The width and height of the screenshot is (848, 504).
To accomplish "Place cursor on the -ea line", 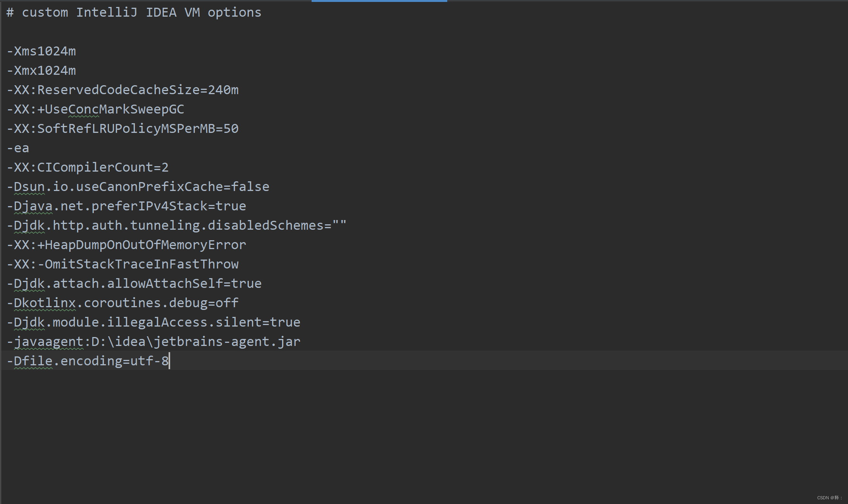I will click(18, 148).
